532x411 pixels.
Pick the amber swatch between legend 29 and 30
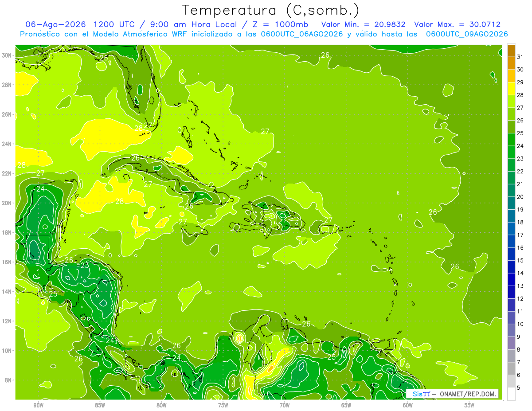tap(511, 76)
